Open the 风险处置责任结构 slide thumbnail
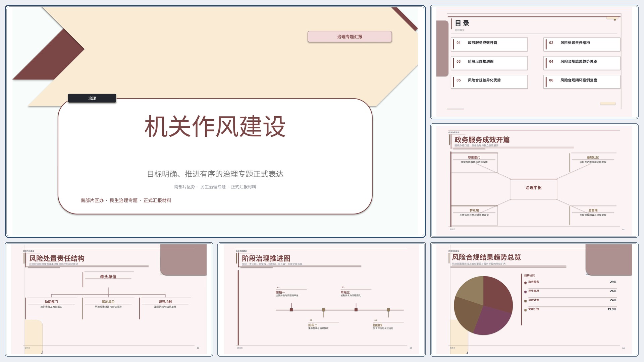Image resolution: width=644 pixels, height=362 pixels. click(x=109, y=299)
